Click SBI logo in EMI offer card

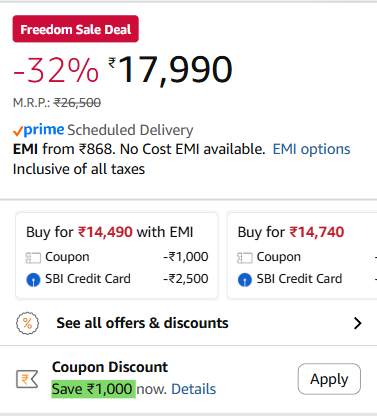(33, 280)
